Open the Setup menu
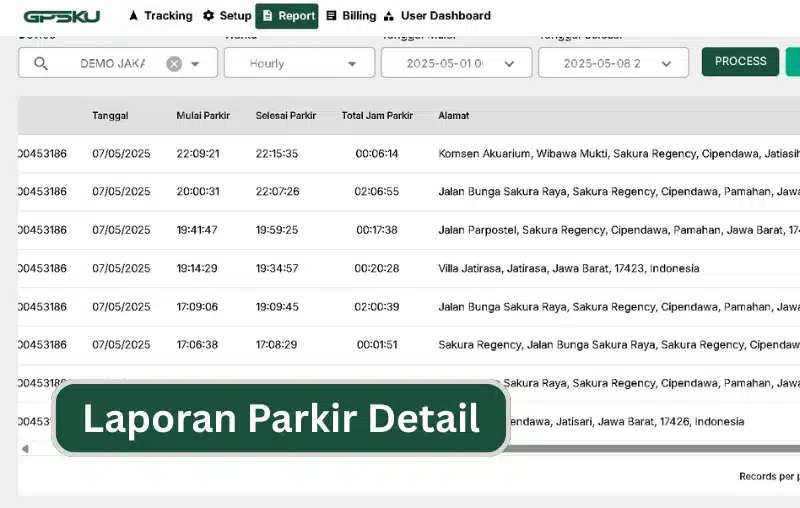This screenshot has width=800, height=508. (227, 16)
